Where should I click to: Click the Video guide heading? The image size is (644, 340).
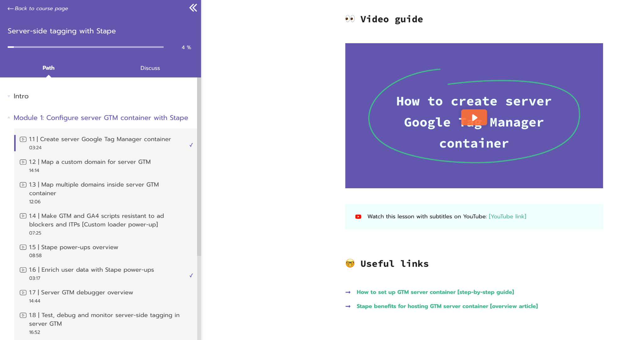coord(391,19)
